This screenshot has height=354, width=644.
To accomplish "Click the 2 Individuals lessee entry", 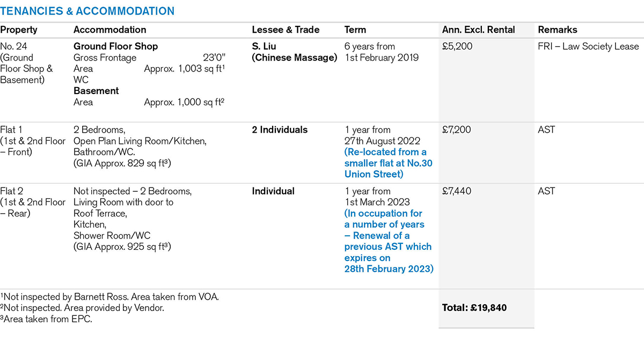I will (280, 130).
